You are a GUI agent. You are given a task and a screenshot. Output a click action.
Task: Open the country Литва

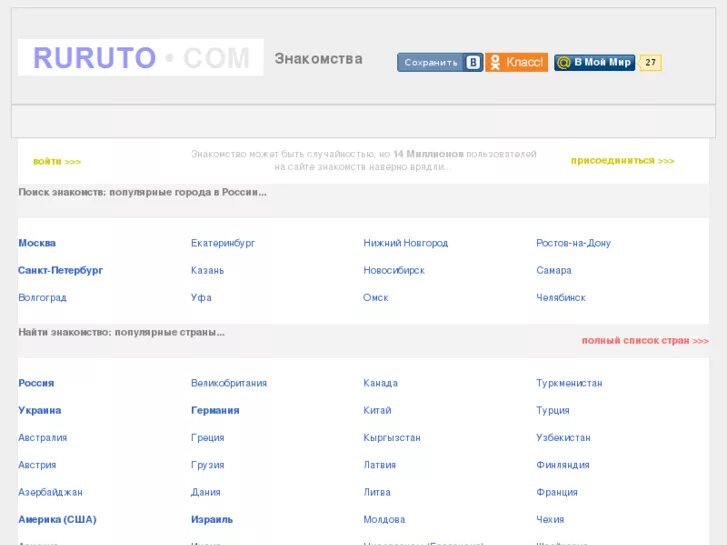tap(377, 493)
